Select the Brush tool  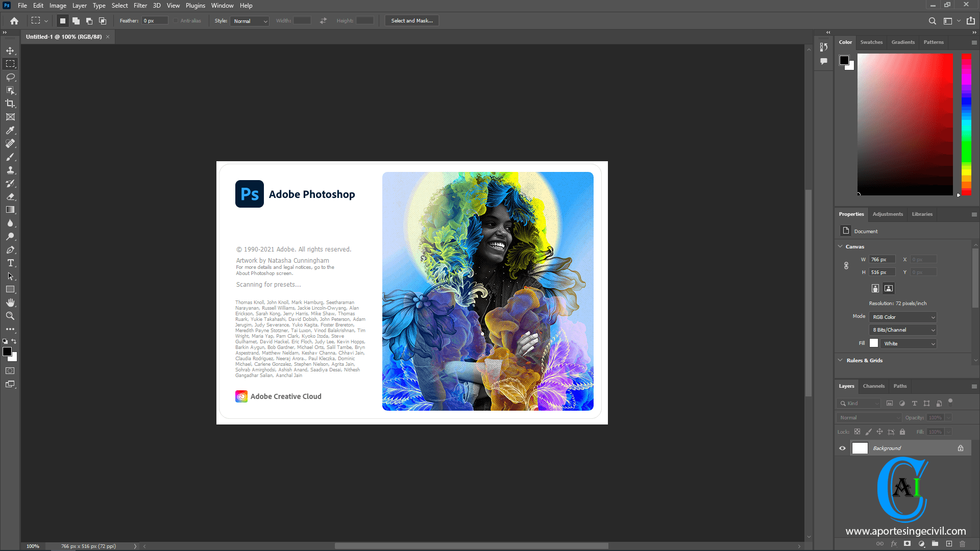point(10,156)
